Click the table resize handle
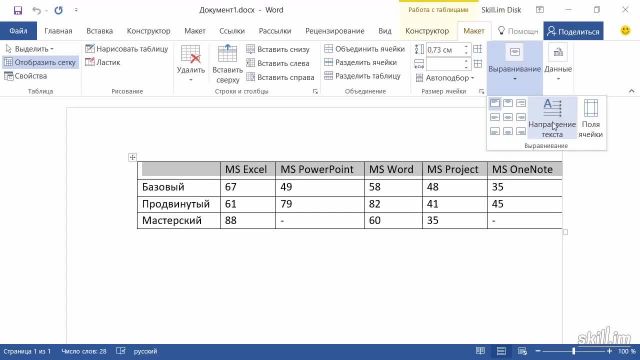 (x=565, y=232)
